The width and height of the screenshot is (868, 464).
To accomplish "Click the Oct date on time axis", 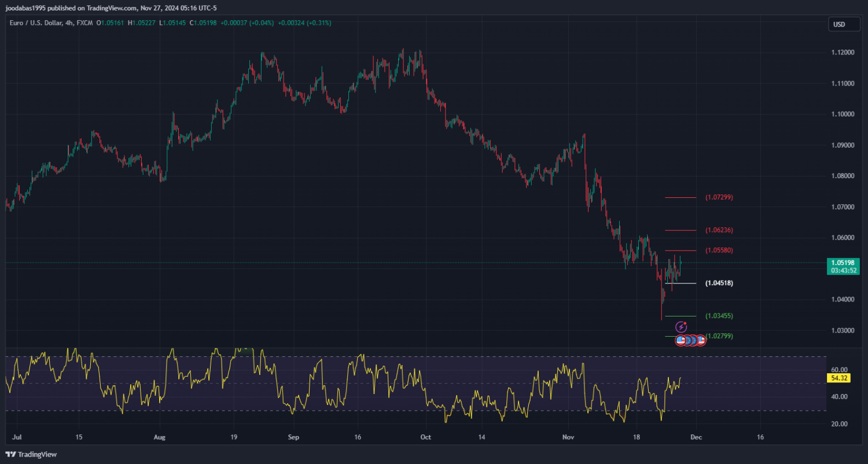I will click(426, 438).
